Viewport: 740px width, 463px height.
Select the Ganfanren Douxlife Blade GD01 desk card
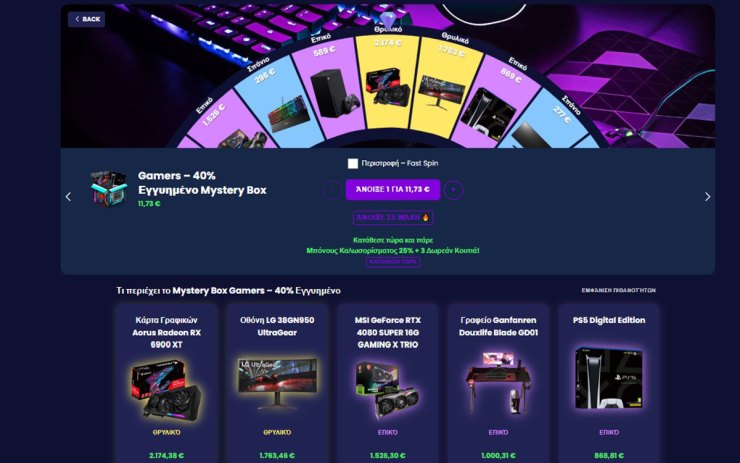498,384
